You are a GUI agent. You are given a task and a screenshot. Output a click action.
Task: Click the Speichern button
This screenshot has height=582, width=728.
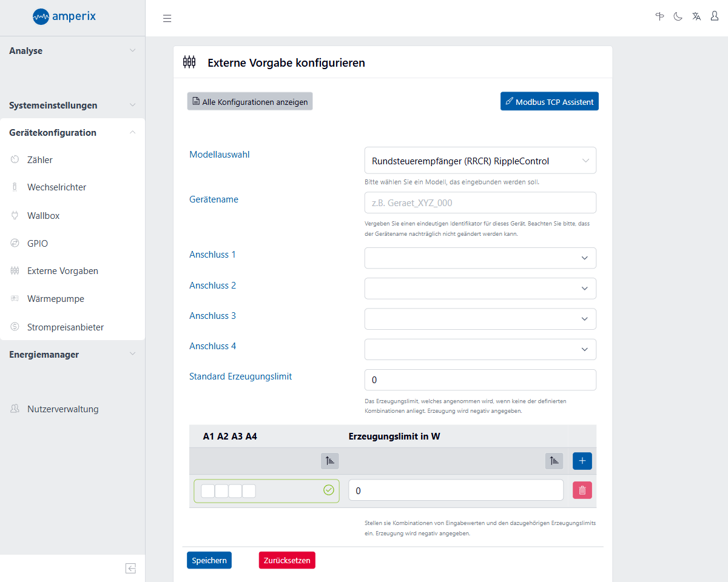(209, 560)
